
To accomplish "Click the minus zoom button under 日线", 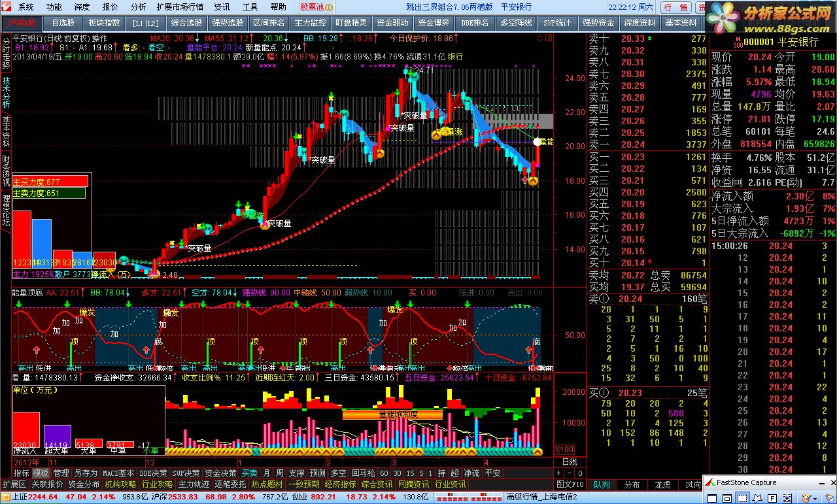I will point(569,473).
